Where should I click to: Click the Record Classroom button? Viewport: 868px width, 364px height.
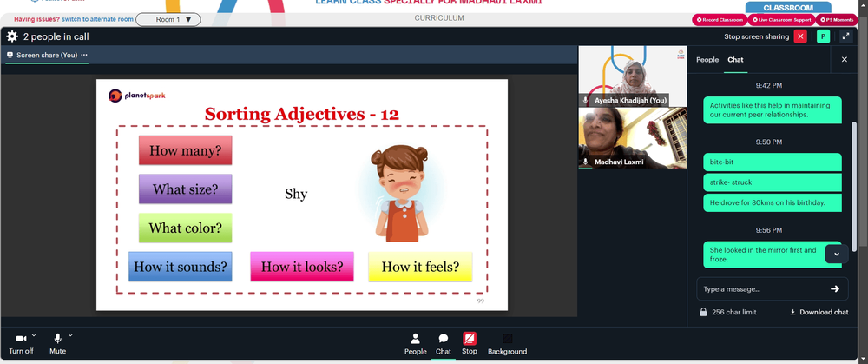pyautogui.click(x=720, y=20)
